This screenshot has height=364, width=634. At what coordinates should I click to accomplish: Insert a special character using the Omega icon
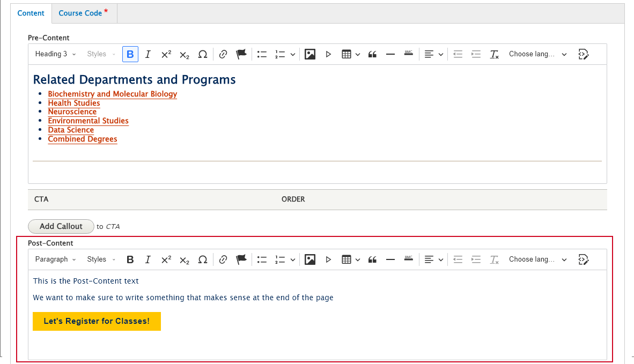tap(203, 54)
